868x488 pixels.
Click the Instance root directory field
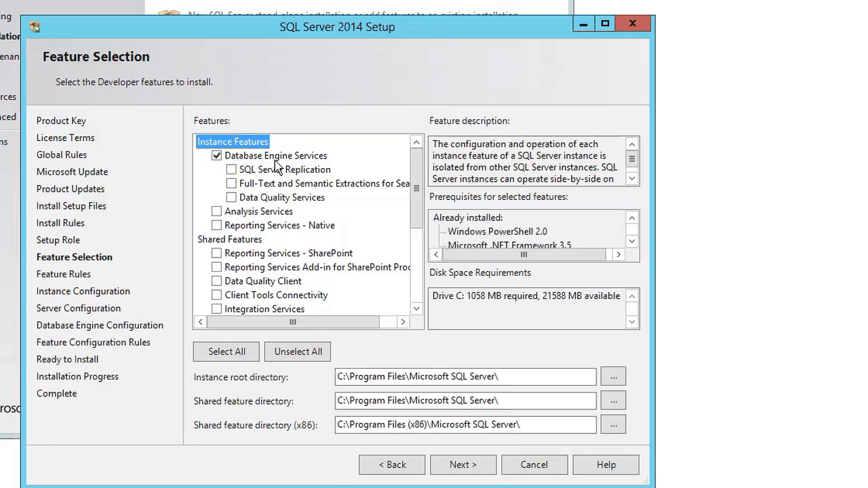click(465, 376)
